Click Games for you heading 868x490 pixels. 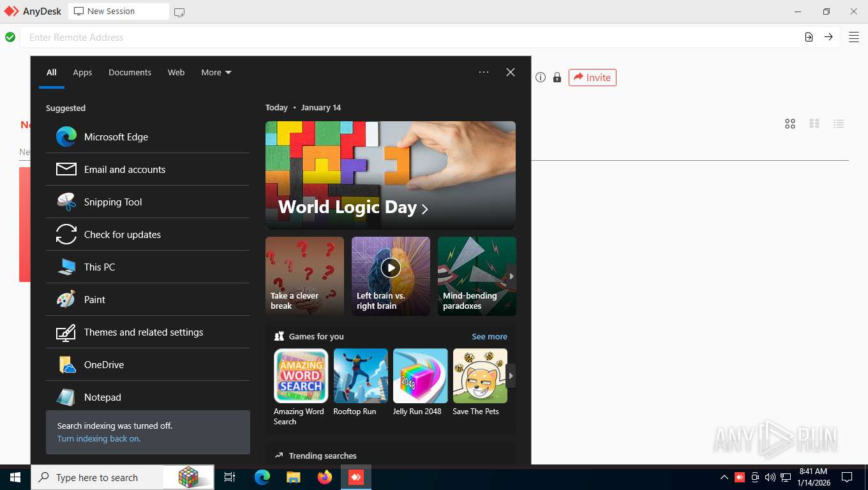[316, 336]
